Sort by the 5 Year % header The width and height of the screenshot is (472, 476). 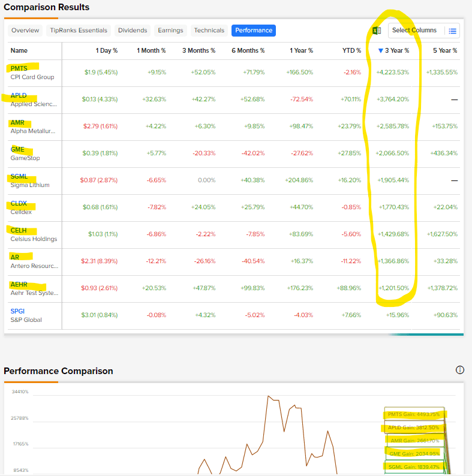coord(445,51)
